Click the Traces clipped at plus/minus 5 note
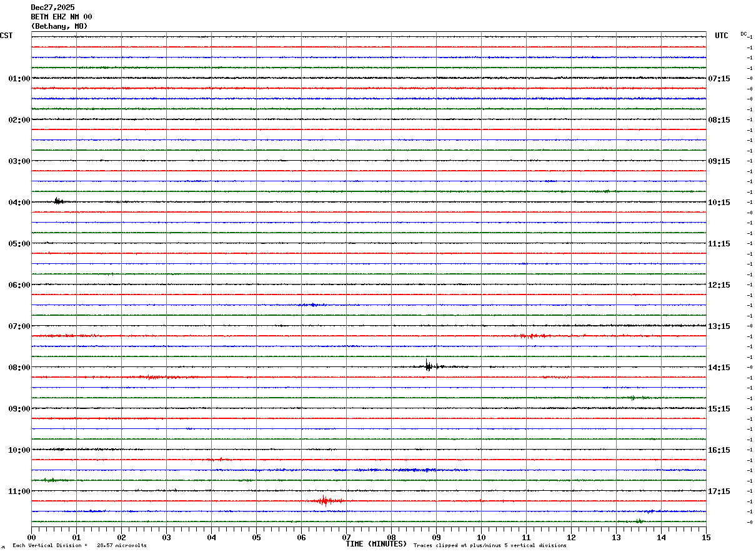This screenshot has height=554, width=756. (x=490, y=546)
